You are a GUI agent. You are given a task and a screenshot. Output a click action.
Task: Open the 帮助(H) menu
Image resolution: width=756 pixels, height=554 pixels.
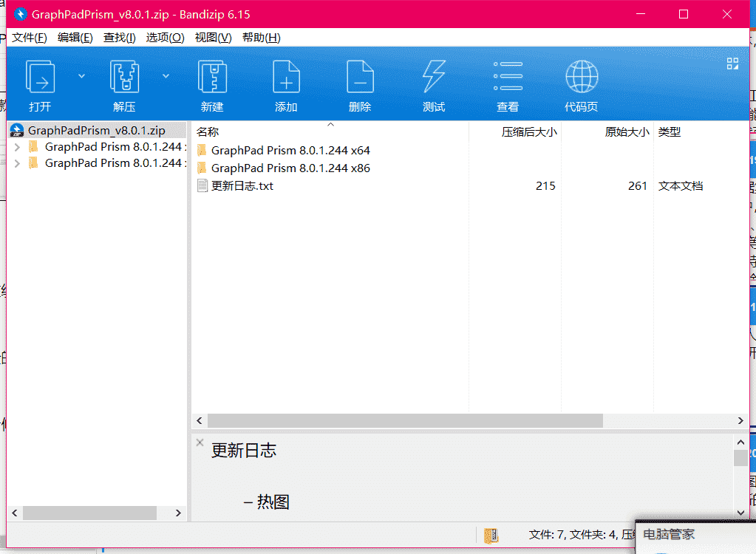[x=262, y=38]
